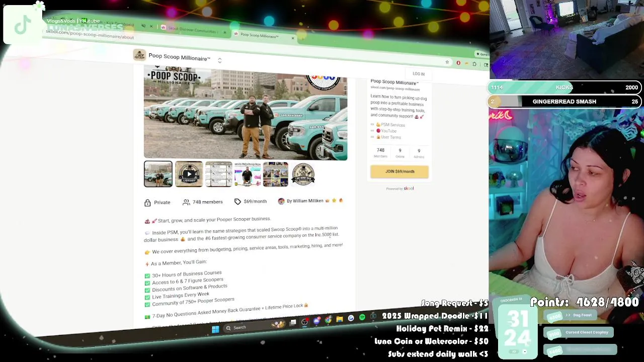Select the first truck fleet thumbnail
The width and height of the screenshot is (644, 362).
(x=158, y=174)
